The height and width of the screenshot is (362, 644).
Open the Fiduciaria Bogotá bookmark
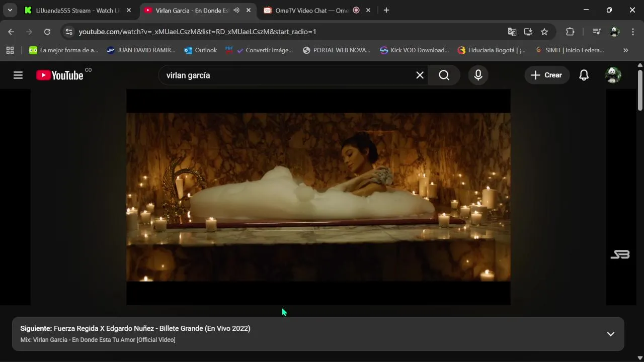[x=492, y=50]
